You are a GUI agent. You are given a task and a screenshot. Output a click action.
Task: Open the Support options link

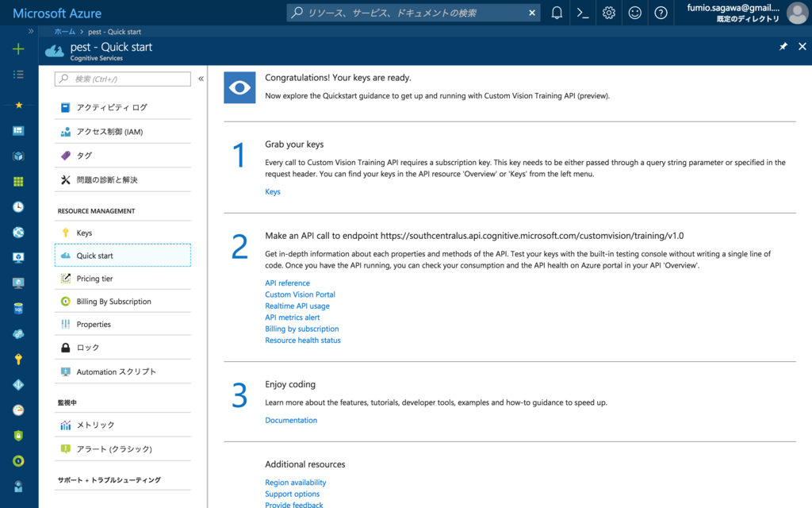[292, 494]
